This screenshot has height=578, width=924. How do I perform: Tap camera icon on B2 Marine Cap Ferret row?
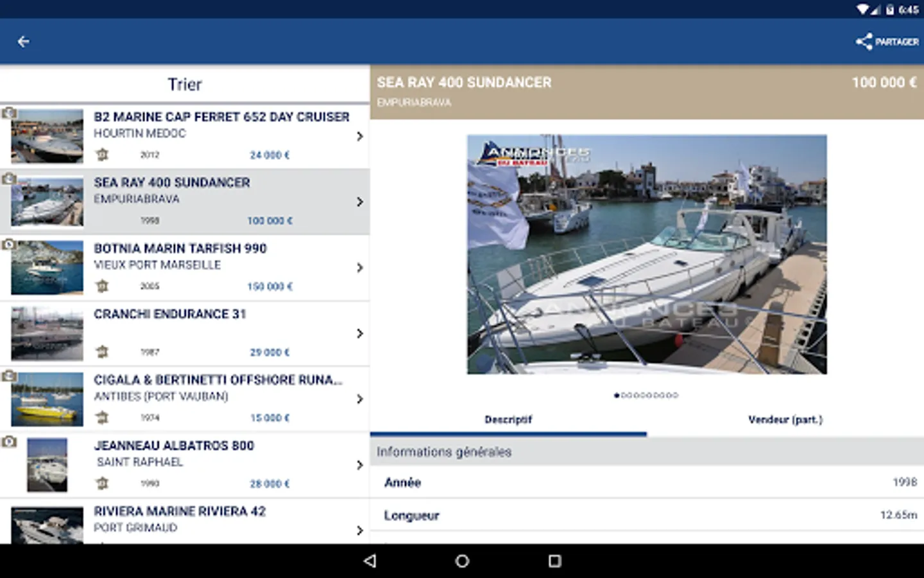click(8, 114)
